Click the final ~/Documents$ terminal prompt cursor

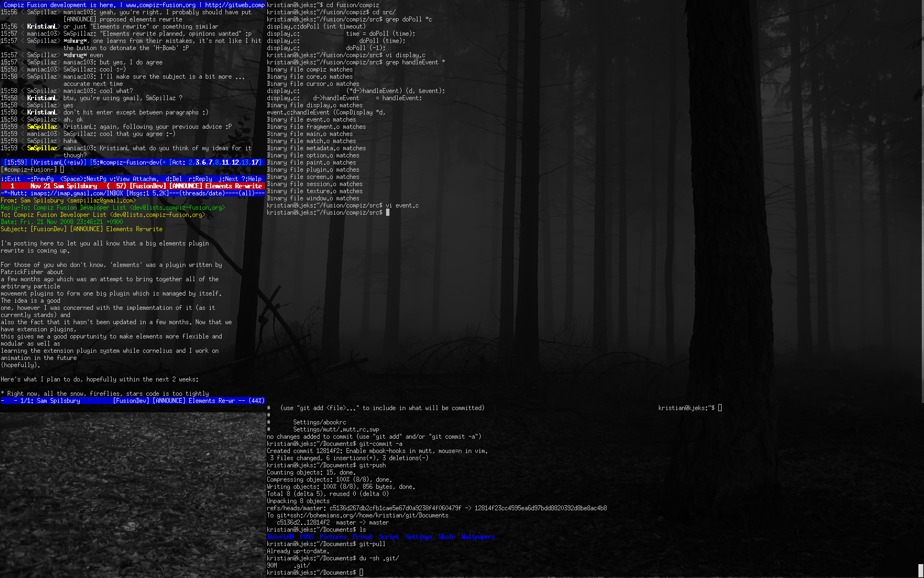coord(361,572)
